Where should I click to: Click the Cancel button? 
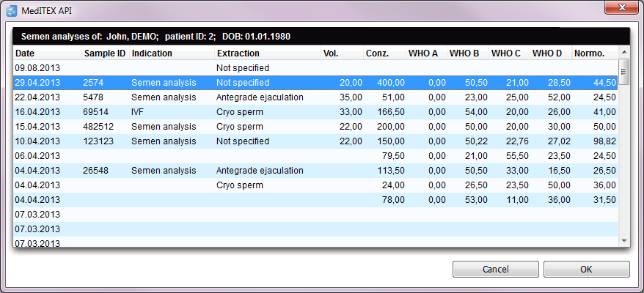pyautogui.click(x=495, y=270)
